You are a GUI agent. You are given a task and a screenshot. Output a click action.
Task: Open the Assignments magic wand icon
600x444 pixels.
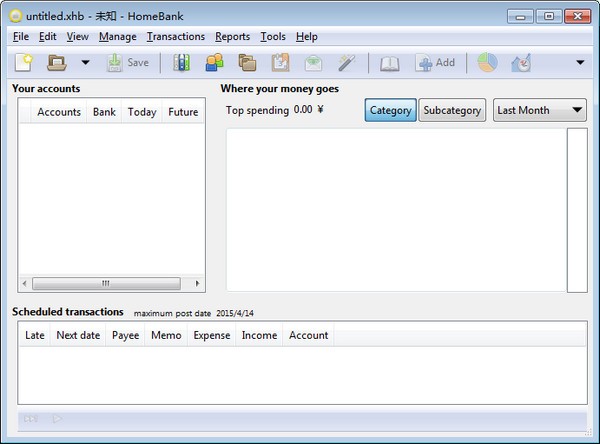[x=346, y=63]
